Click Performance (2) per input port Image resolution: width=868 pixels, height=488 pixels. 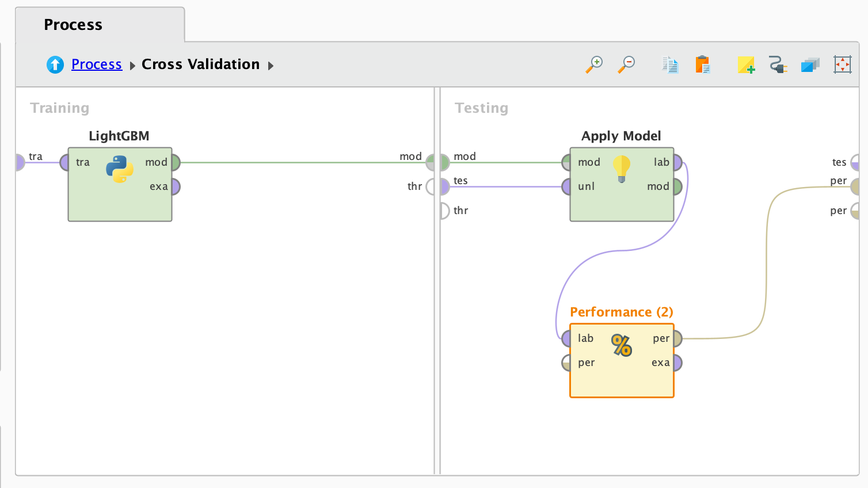(x=566, y=363)
